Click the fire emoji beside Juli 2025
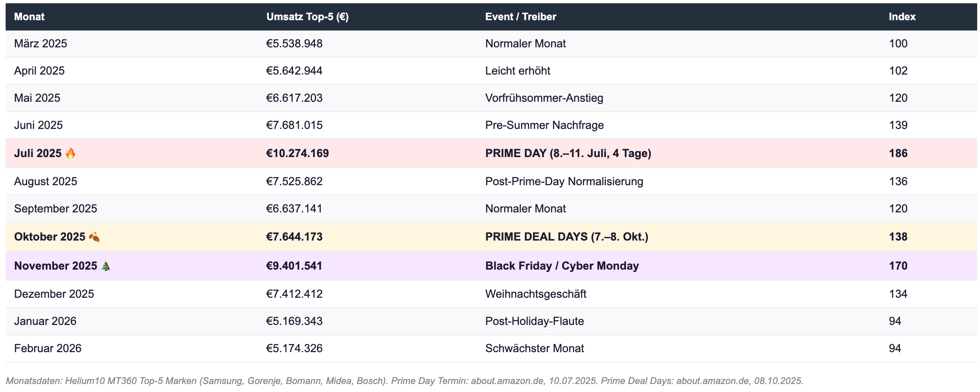Image resolution: width=980 pixels, height=392 pixels. [70, 153]
